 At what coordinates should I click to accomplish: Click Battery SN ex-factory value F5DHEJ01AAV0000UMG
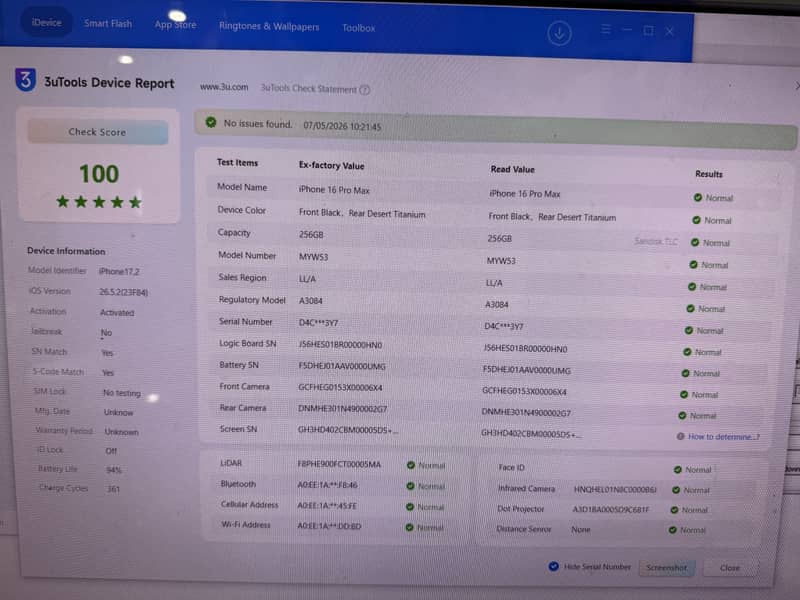[342, 366]
